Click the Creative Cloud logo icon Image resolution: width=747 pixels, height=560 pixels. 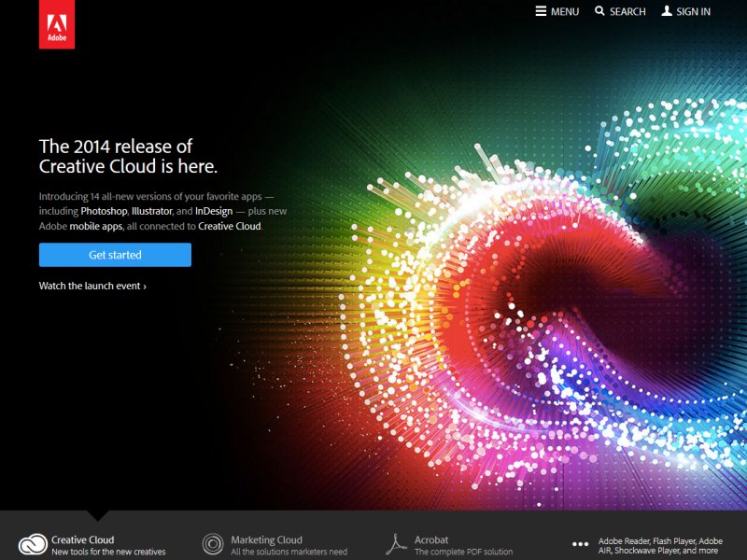[x=33, y=544]
